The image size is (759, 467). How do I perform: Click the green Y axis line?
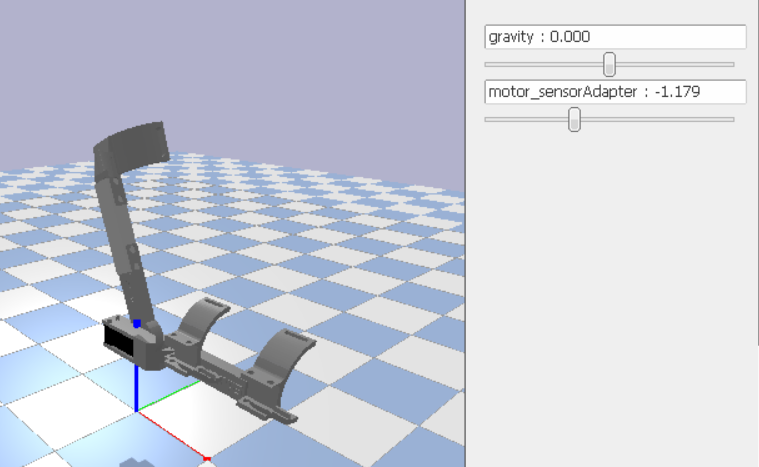(169, 396)
